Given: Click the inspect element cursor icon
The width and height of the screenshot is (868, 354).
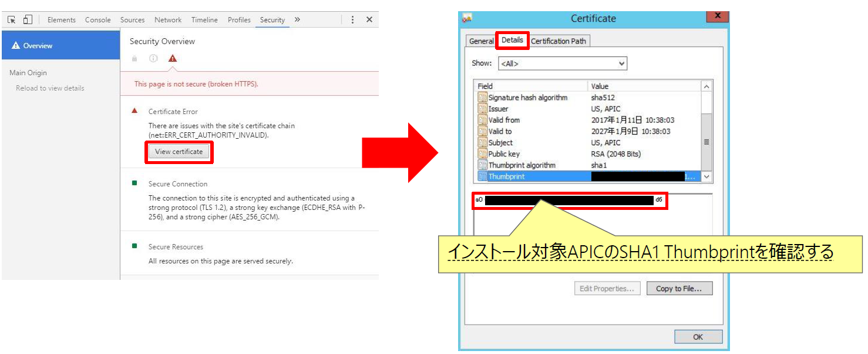Looking at the screenshot, I should pyautogui.click(x=12, y=19).
